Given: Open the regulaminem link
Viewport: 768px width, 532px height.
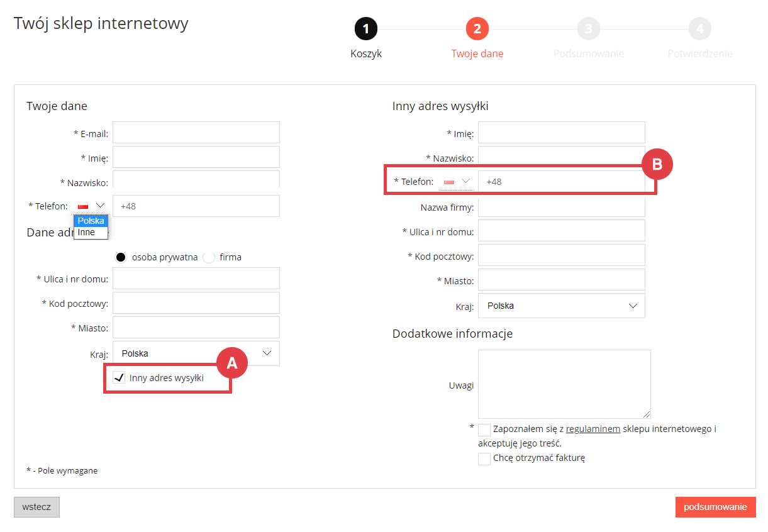Looking at the screenshot, I should point(593,429).
